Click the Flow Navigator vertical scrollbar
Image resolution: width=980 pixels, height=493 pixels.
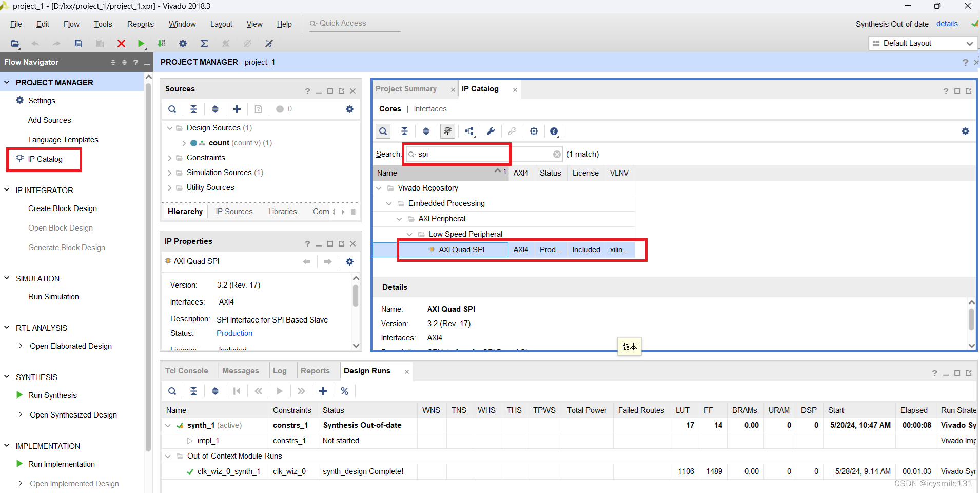tap(149, 267)
